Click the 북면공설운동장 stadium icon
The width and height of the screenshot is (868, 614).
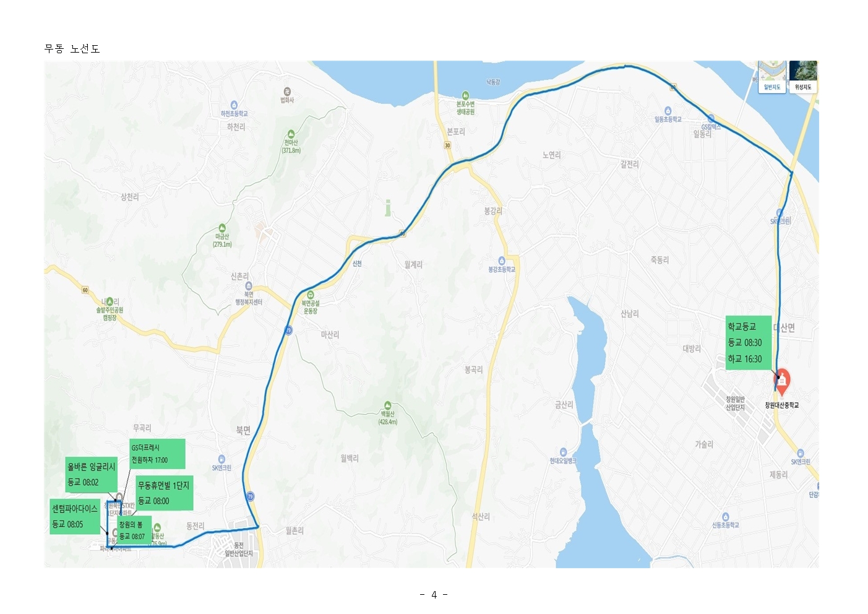point(311,295)
